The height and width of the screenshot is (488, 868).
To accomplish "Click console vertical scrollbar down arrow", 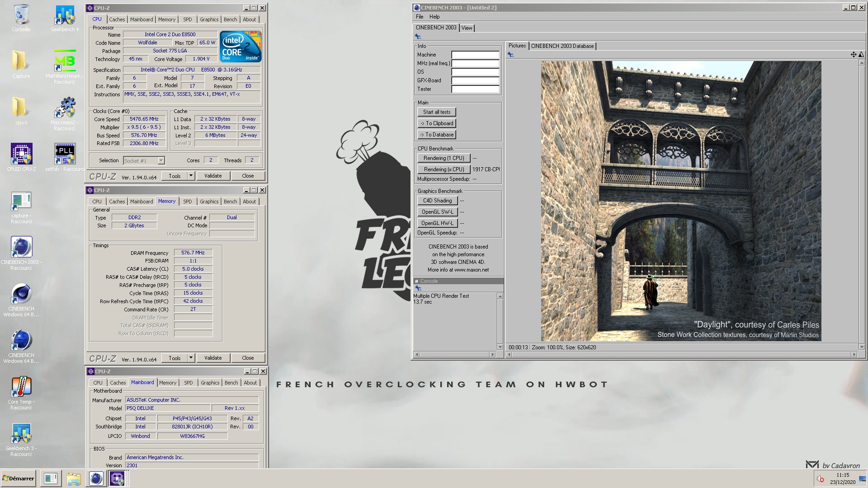I will tap(500, 347).
